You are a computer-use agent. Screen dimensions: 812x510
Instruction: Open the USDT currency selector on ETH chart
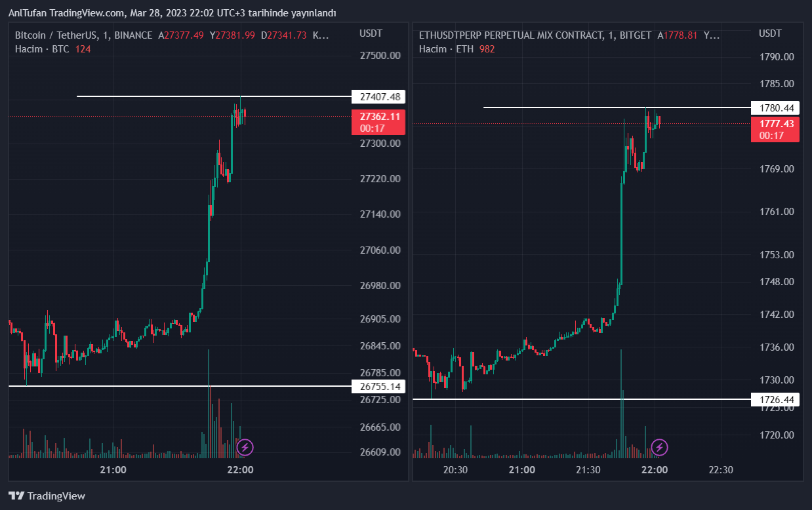[770, 33]
